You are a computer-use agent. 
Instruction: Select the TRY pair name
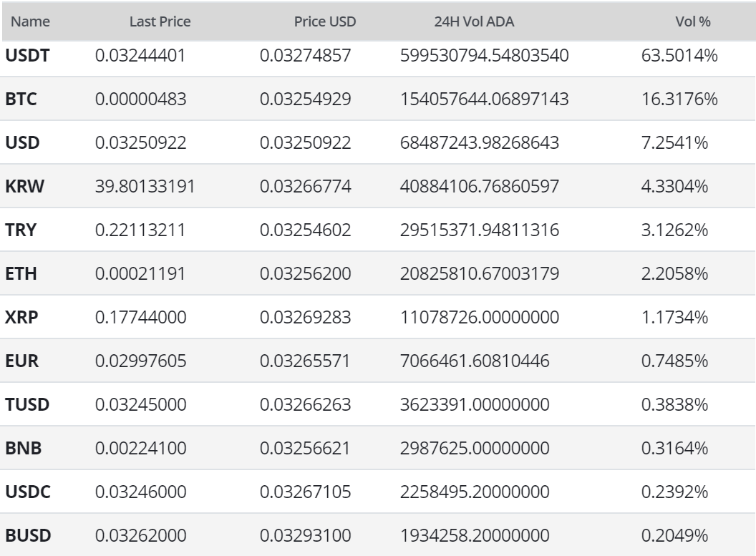pos(21,230)
